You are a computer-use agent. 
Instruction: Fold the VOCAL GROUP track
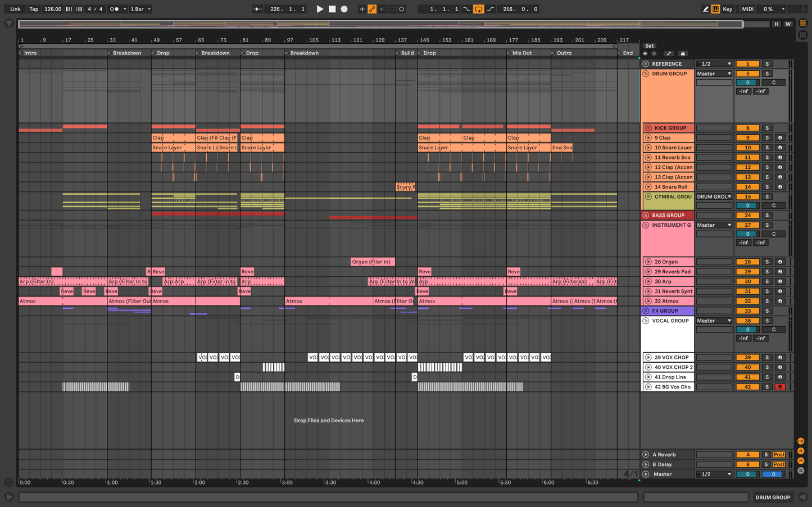point(646,321)
